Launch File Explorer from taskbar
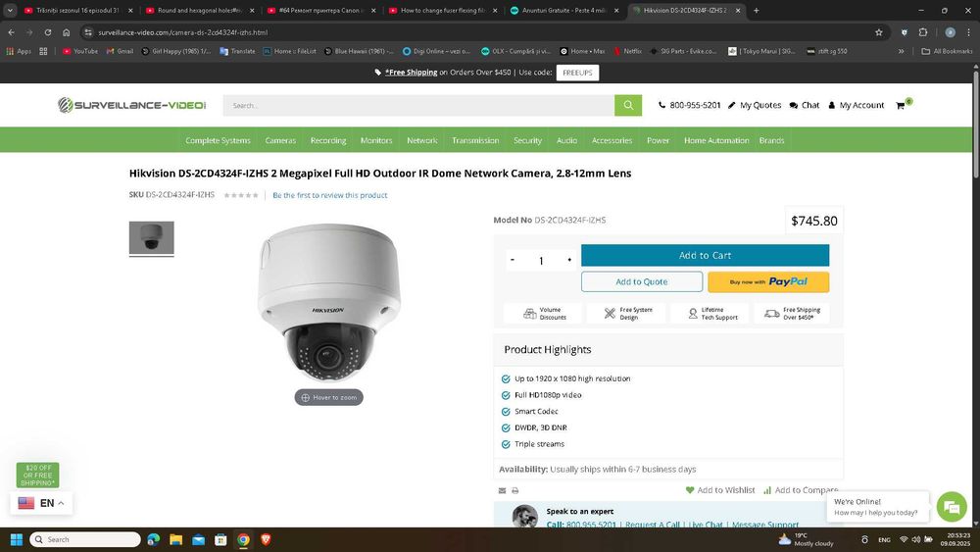 [176, 539]
